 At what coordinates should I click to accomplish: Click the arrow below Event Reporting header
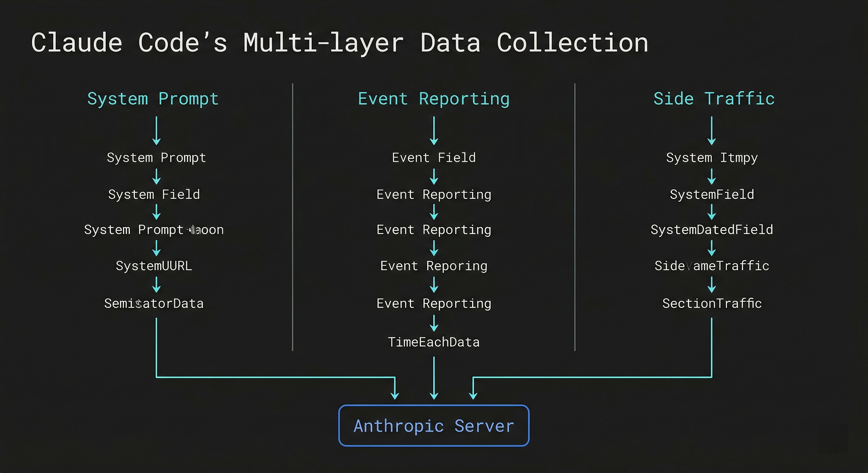434,131
